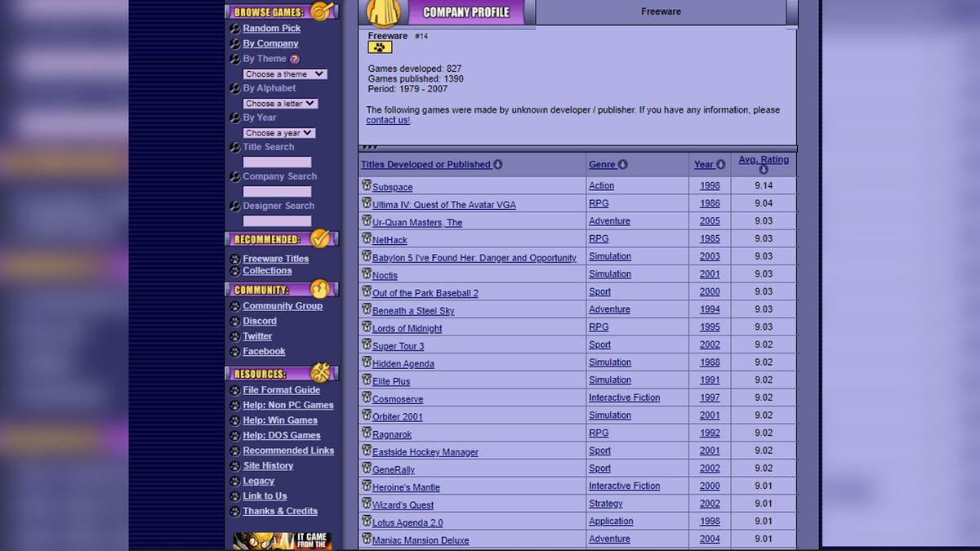980x551 pixels.
Task: Open the Choose a theme dropdown
Action: pyautogui.click(x=285, y=74)
